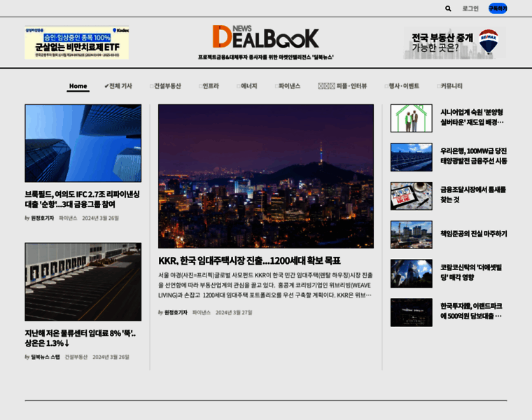This screenshot has height=420, width=532.
Task: Open headline 코람코신탁의 '더에셋빌딩' 매각 영향
Action: pos(471,272)
